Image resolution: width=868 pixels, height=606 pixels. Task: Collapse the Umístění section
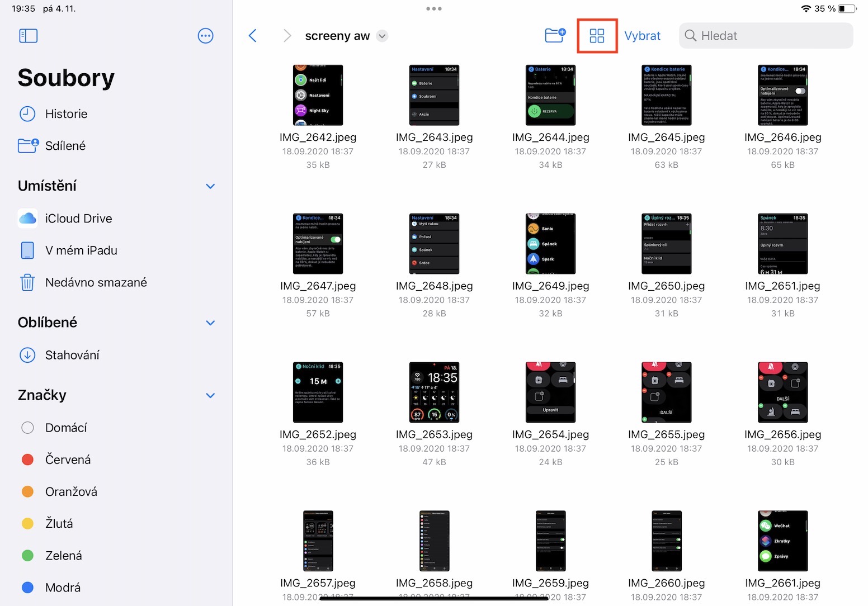tap(210, 186)
